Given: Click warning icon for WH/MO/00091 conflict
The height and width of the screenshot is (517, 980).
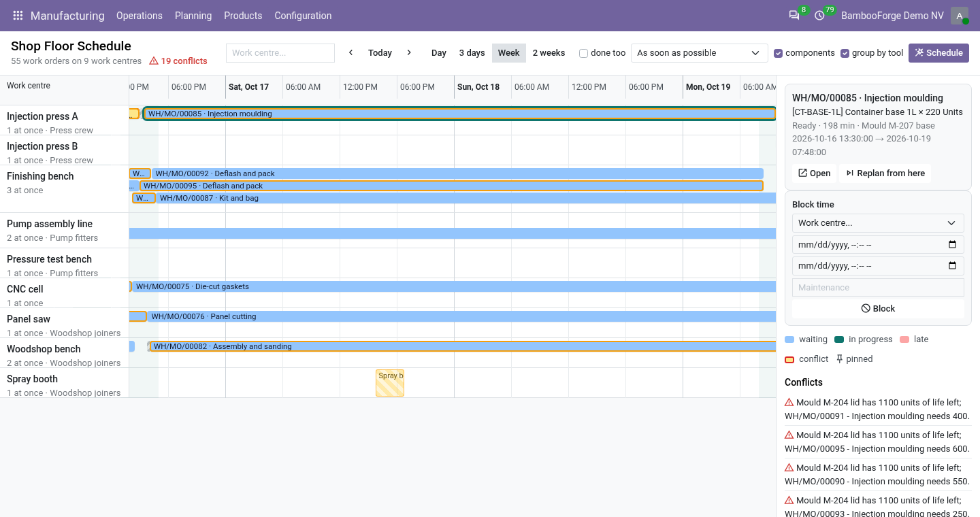Looking at the screenshot, I should click(789, 402).
